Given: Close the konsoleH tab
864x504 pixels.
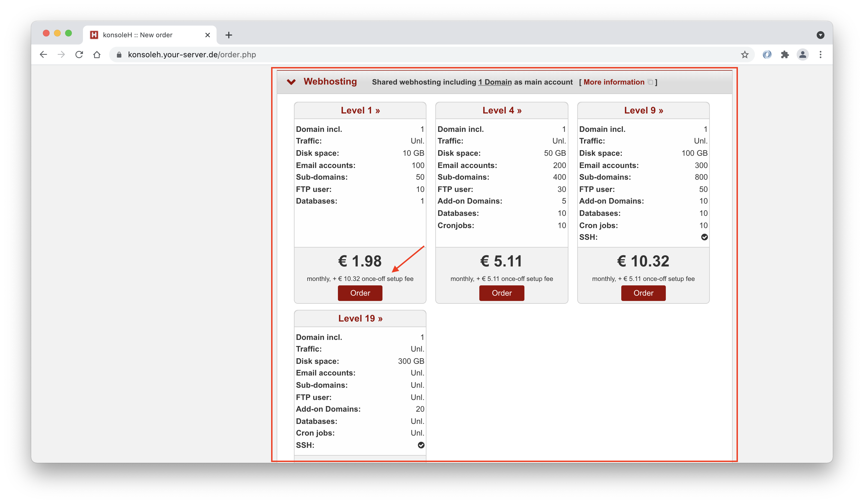Looking at the screenshot, I should click(x=207, y=35).
